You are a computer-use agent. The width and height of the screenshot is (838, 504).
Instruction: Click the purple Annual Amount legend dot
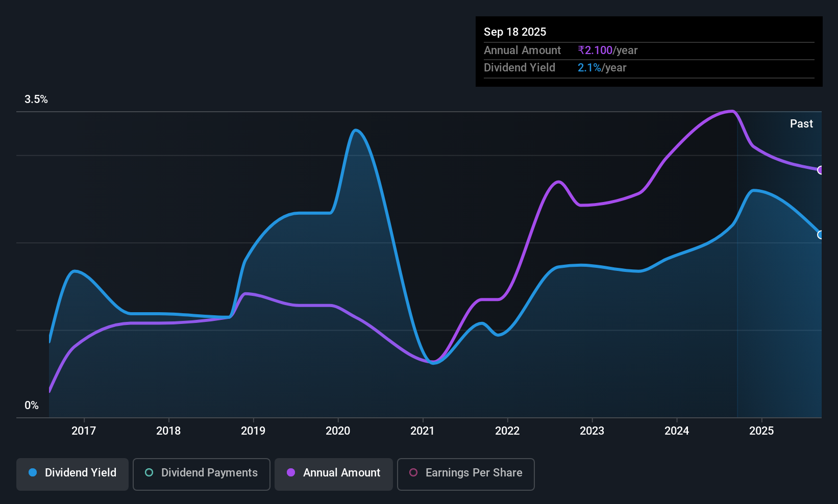coord(291,472)
